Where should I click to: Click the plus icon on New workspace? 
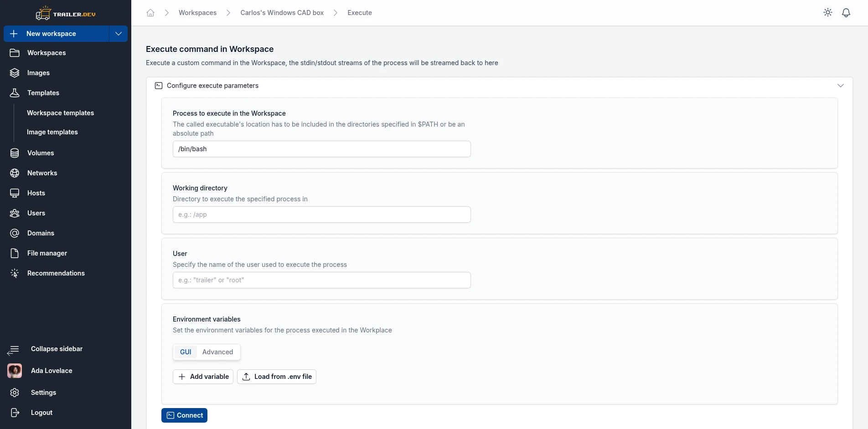tap(14, 34)
